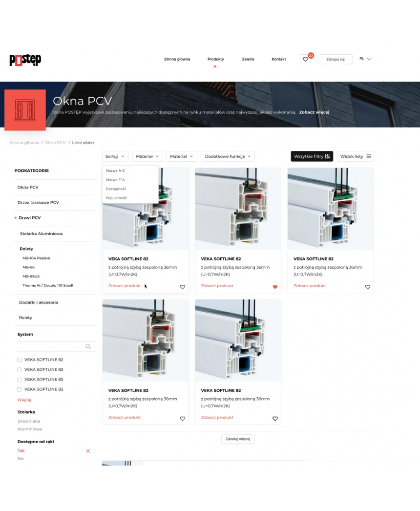Click the System search input field
This screenshot has height=511, width=420.
point(51,346)
